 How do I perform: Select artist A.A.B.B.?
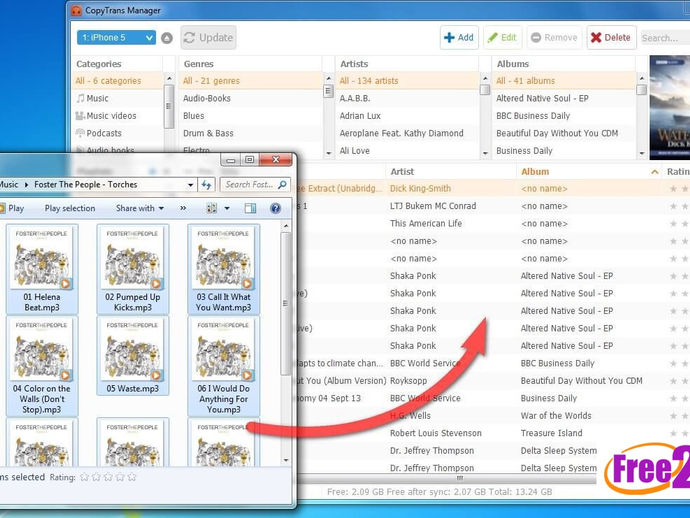407,98
